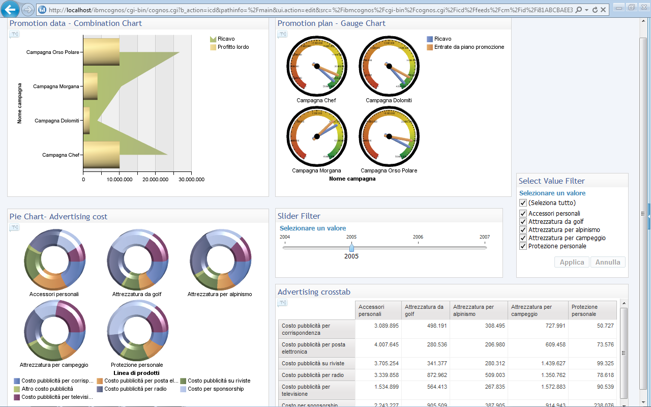The width and height of the screenshot is (651, 407).
Task: Select the Costo pubblicità per radio row header
Action: pos(315,376)
